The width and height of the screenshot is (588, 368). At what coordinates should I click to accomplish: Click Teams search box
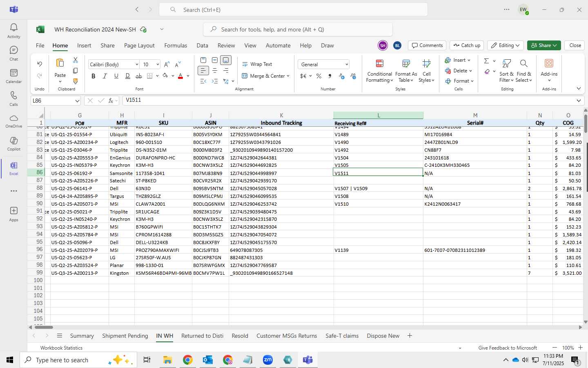(x=293, y=9)
